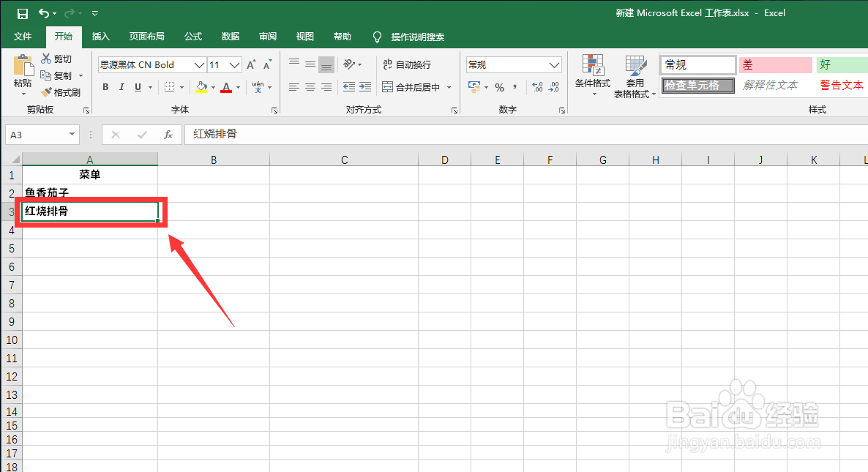Switch to the 视图 ribbon tab

(x=305, y=37)
